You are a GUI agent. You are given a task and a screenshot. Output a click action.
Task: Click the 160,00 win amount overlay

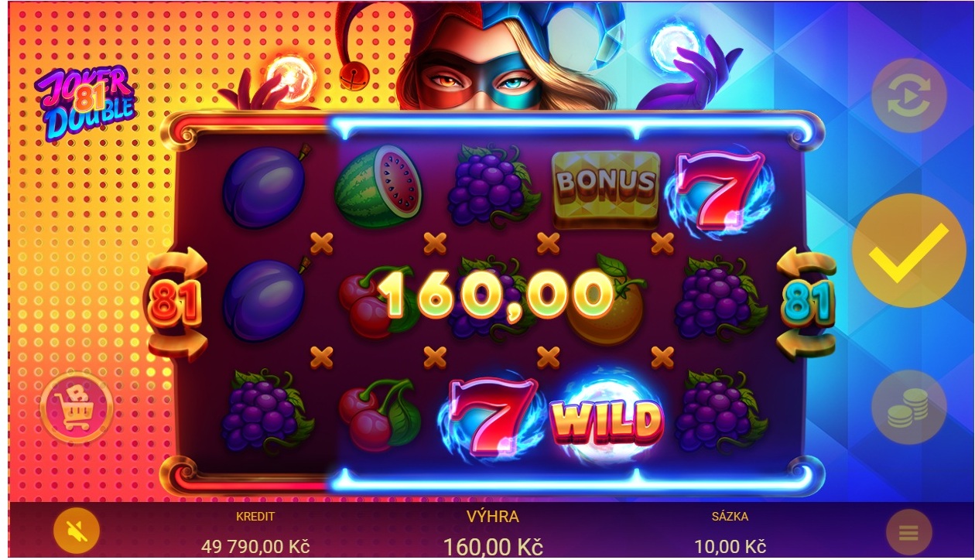[494, 295]
